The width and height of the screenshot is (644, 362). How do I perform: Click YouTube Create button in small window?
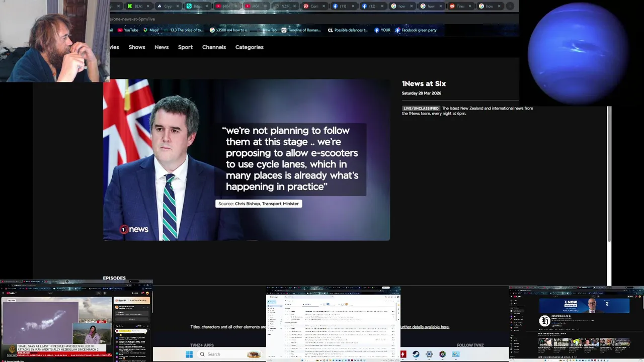click(134, 293)
